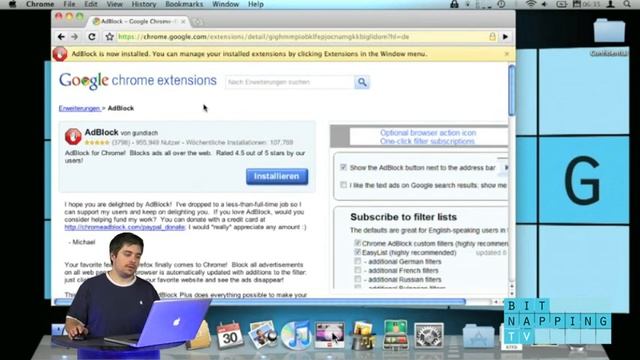The image size is (640, 360).
Task: Click 'One-click filter subscriptions' link
Action: tap(427, 141)
